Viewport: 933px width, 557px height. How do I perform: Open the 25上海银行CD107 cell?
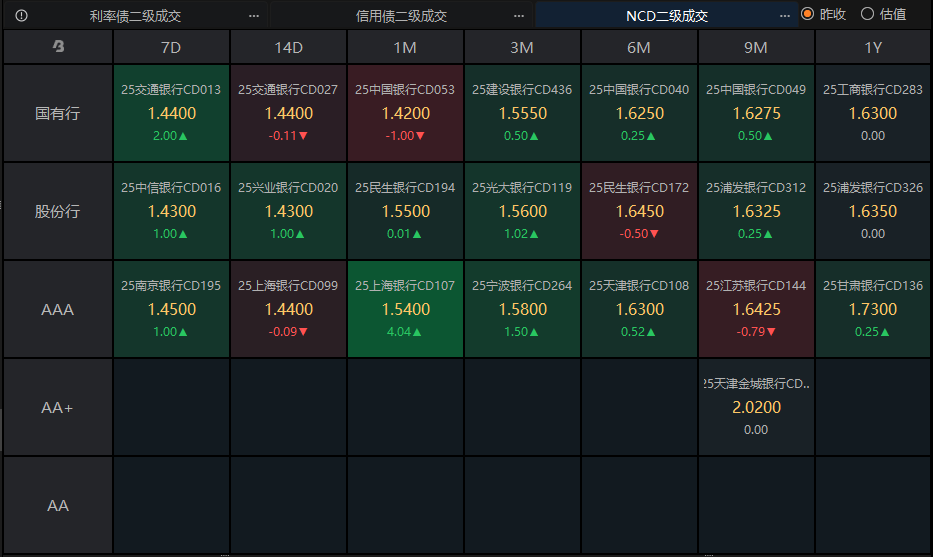[x=405, y=309]
